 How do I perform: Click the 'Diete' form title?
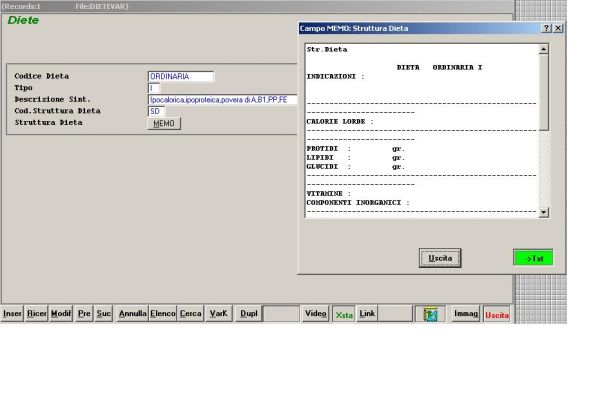point(23,20)
